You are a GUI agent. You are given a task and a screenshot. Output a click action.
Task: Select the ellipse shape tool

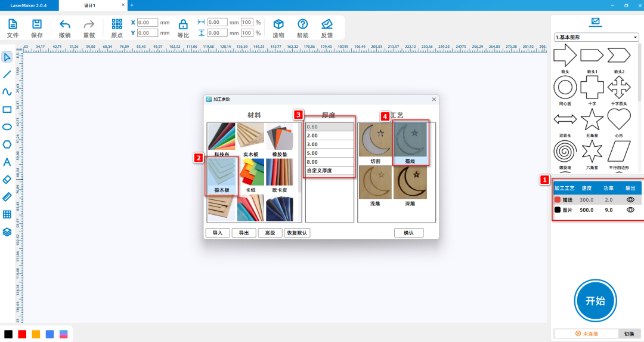click(x=7, y=127)
